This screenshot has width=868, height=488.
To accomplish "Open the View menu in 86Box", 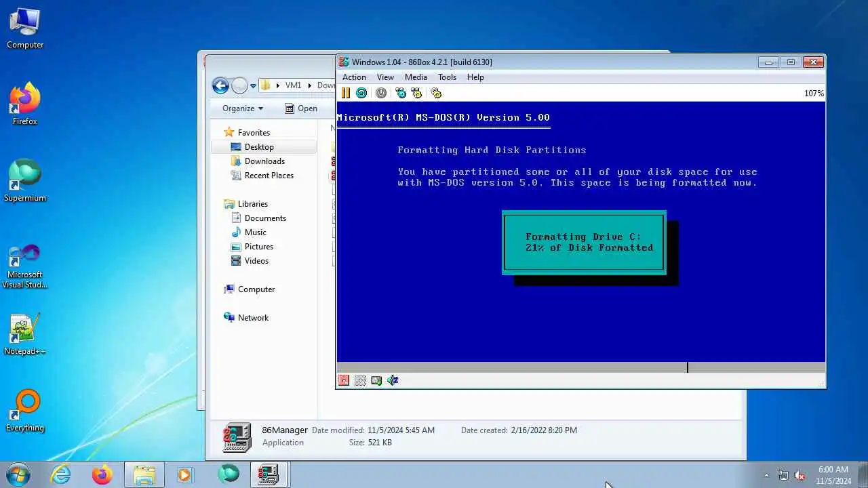I will point(385,77).
